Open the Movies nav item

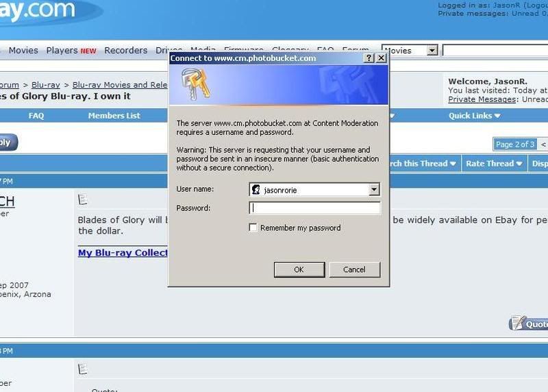click(x=23, y=50)
